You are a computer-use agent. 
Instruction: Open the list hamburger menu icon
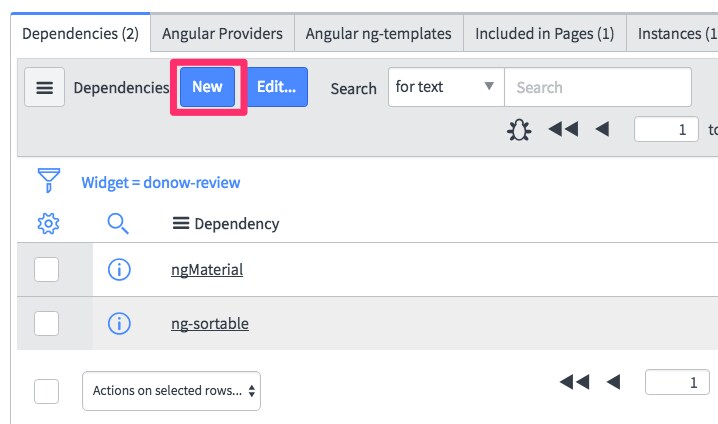44,88
